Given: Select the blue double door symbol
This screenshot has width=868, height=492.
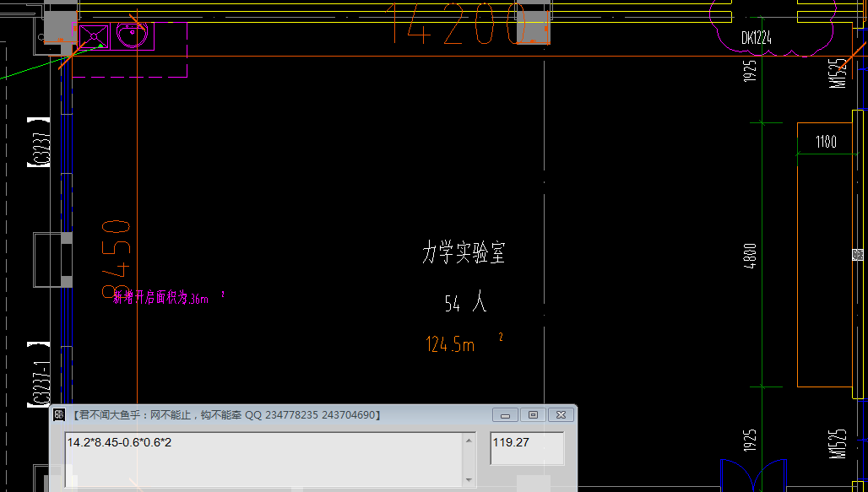Looking at the screenshot, I should [x=753, y=475].
